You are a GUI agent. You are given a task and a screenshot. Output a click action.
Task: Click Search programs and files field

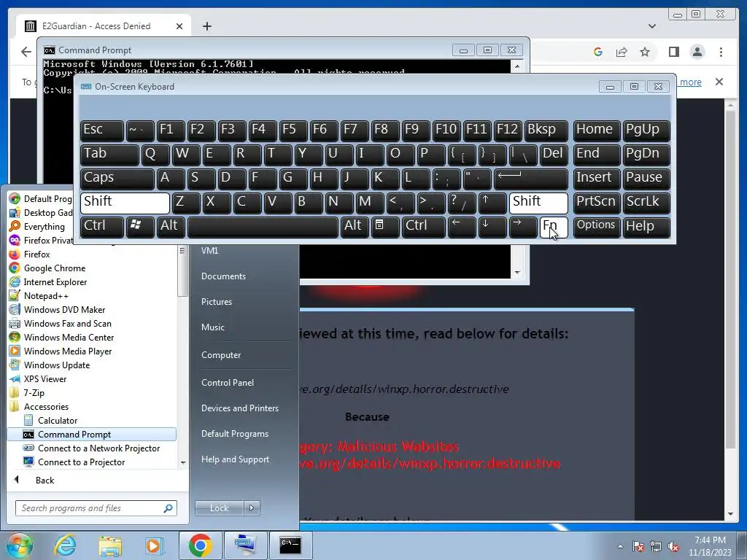pos(96,508)
